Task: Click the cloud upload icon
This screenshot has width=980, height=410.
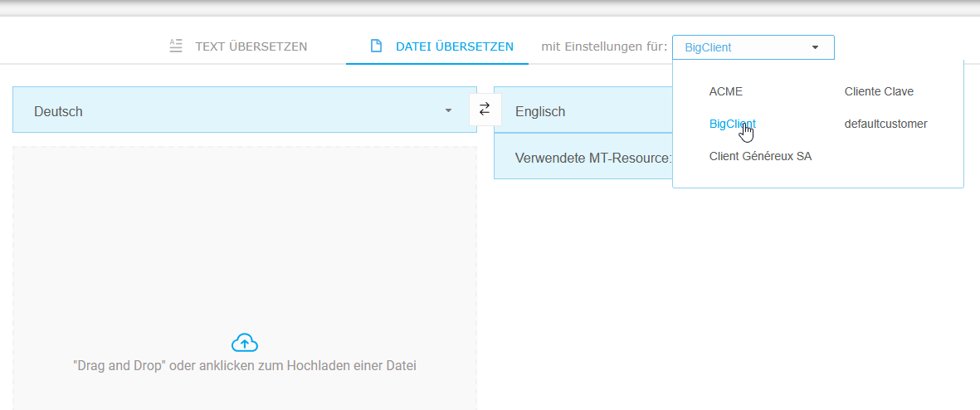Action: tap(245, 342)
